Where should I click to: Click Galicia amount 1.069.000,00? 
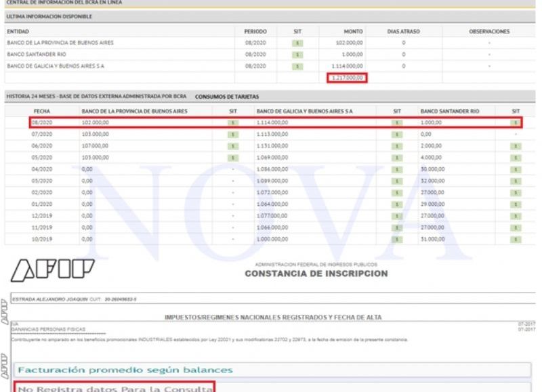coord(272,158)
